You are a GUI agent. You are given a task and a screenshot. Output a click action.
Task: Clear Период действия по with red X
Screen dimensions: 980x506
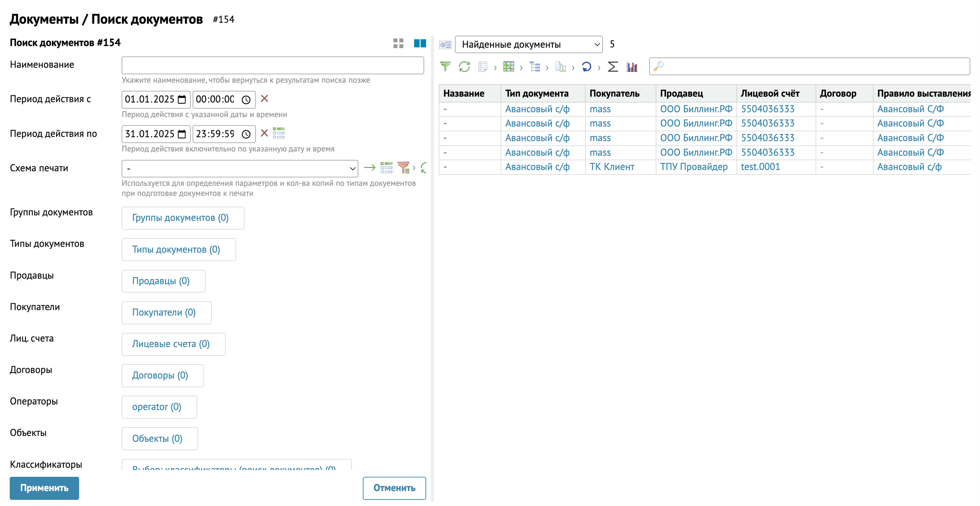pos(264,133)
